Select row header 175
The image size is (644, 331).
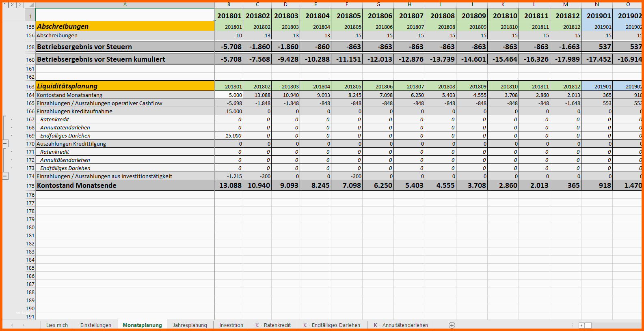pos(30,186)
